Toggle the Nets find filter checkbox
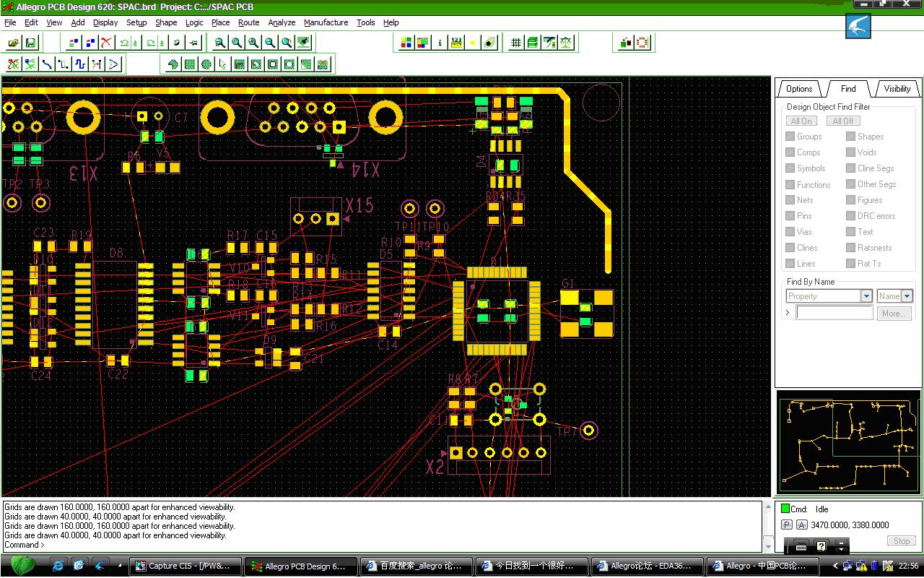 coord(790,200)
